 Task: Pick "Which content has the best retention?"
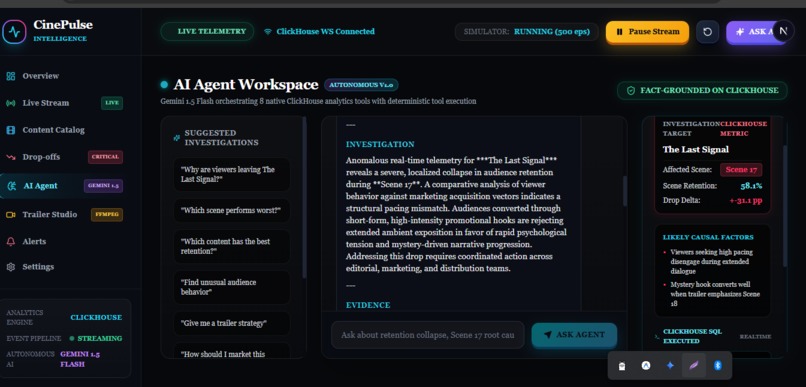click(232, 247)
